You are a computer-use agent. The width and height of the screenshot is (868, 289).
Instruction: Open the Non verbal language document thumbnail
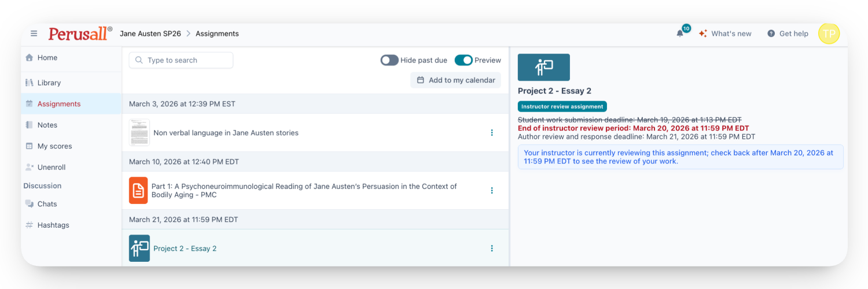coord(139,132)
